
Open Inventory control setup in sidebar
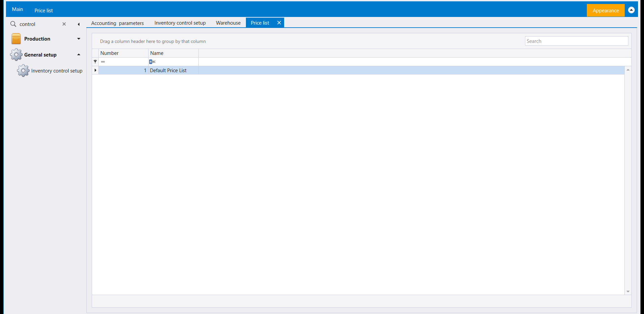click(57, 71)
